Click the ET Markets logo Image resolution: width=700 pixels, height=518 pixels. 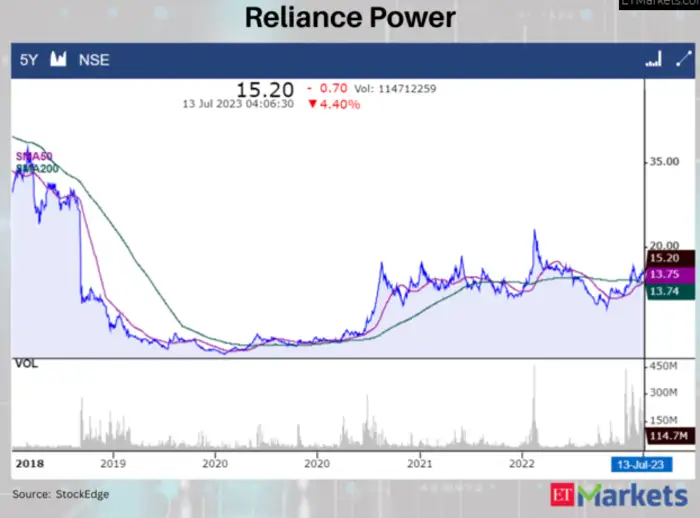(x=618, y=494)
